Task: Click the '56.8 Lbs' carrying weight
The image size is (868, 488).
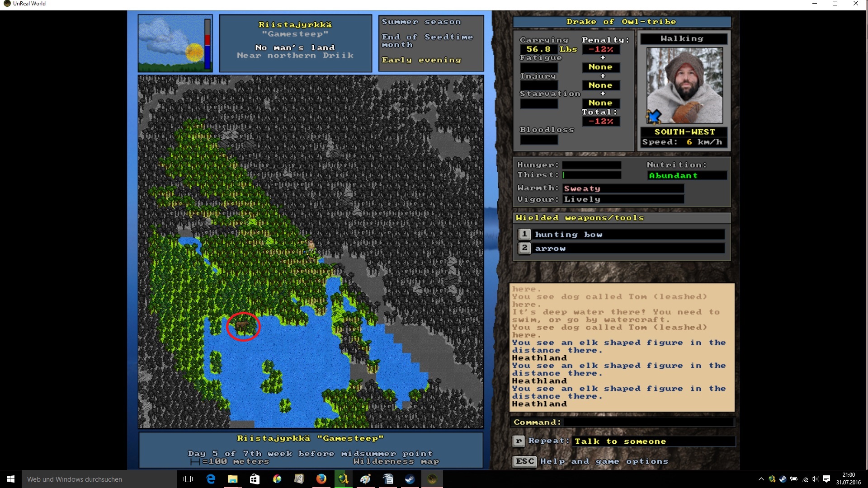Action: point(552,49)
